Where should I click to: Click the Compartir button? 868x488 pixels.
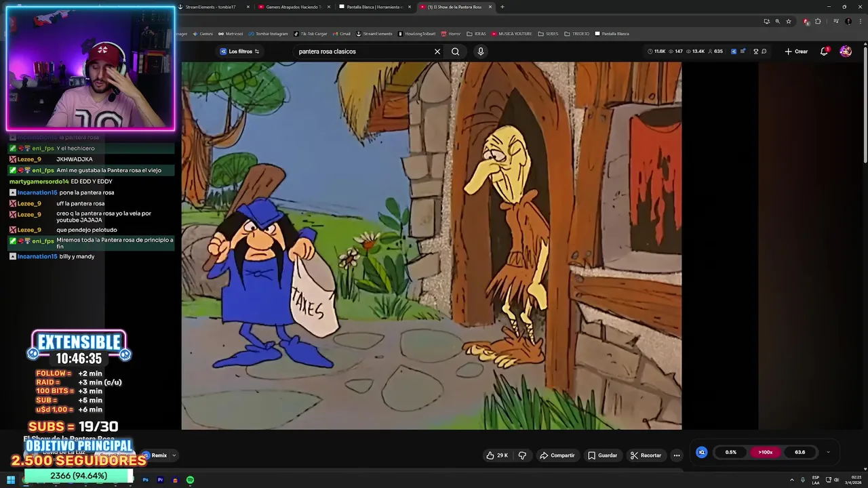[x=557, y=455]
